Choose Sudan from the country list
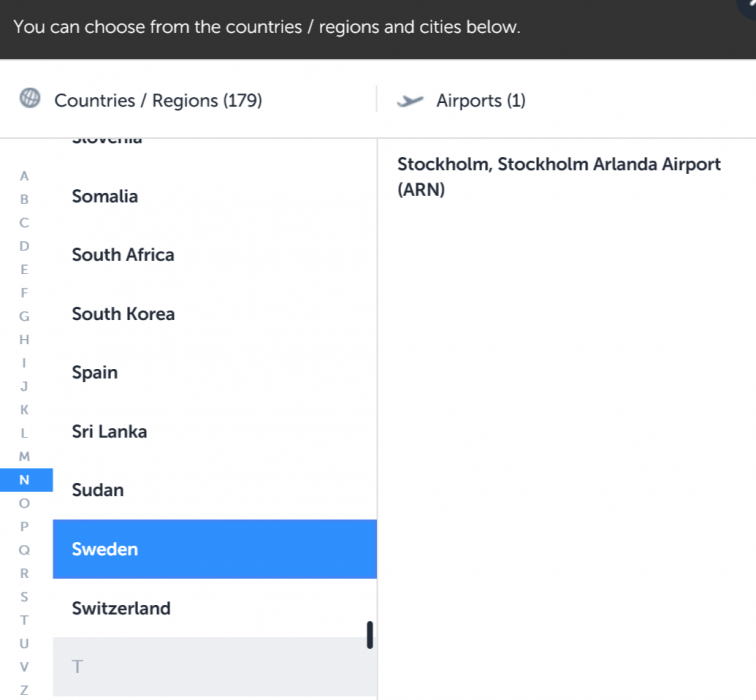Image resolution: width=756 pixels, height=700 pixels. (x=98, y=490)
